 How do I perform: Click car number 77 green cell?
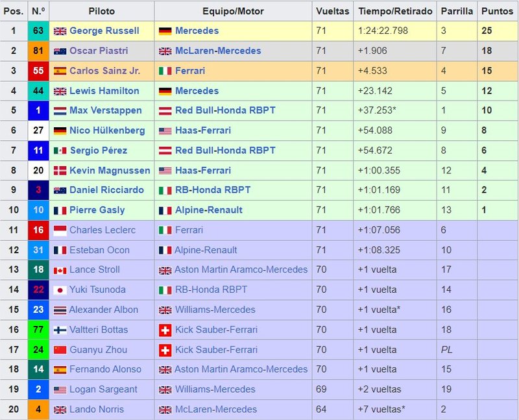coord(38,330)
